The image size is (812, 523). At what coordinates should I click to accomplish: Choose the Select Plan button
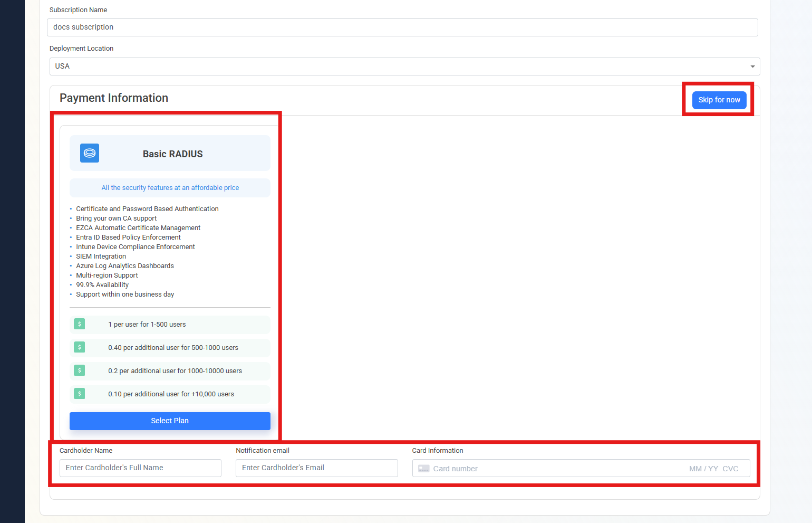click(x=170, y=421)
